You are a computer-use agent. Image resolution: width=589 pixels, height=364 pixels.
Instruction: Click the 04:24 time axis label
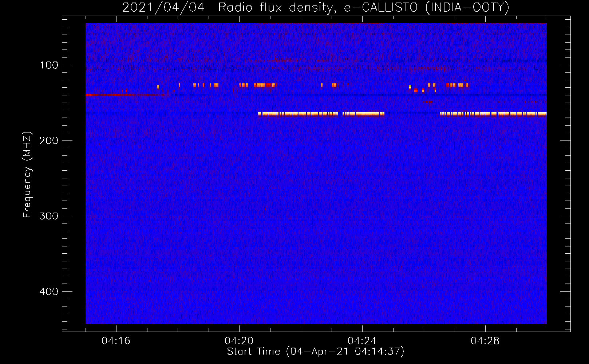pyautogui.click(x=362, y=341)
